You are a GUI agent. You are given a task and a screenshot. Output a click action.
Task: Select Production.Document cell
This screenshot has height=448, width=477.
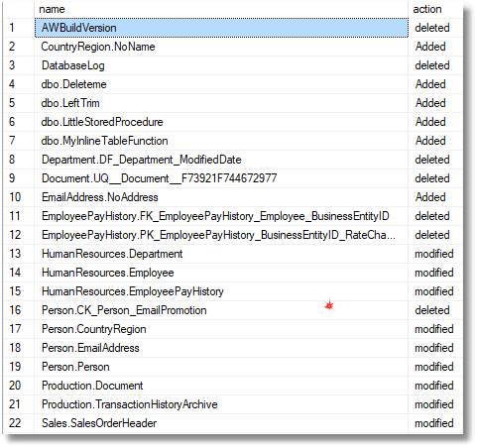coord(221,386)
